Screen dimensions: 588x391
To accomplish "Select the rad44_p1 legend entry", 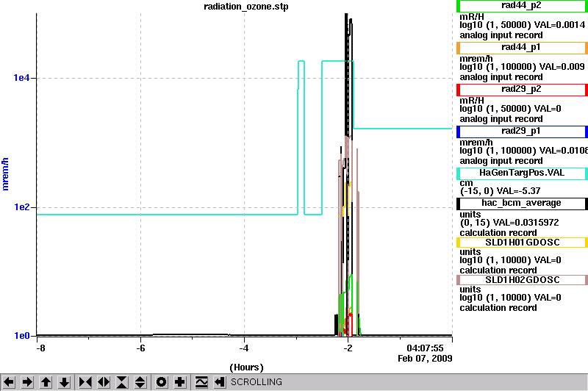I will pyautogui.click(x=522, y=48).
